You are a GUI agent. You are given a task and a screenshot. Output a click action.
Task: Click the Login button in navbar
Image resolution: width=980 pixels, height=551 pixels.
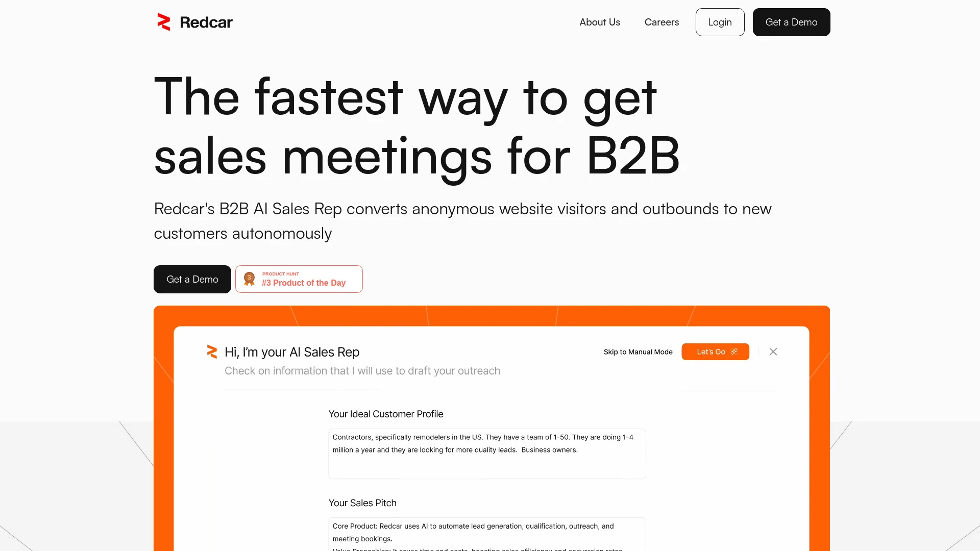pos(720,21)
